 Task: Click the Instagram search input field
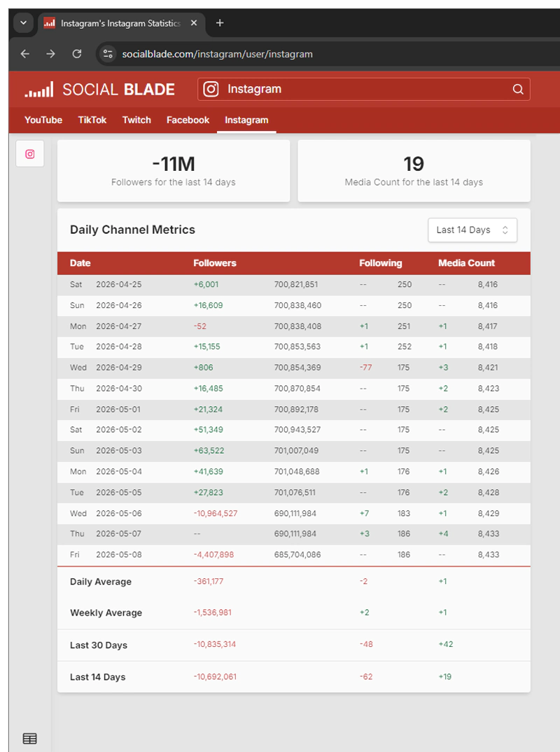pyautogui.click(x=365, y=89)
